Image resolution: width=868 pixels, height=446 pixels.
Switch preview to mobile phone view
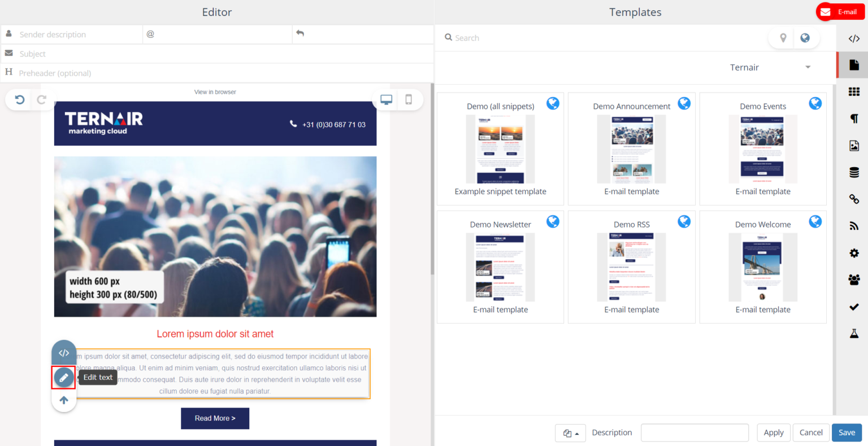409,100
